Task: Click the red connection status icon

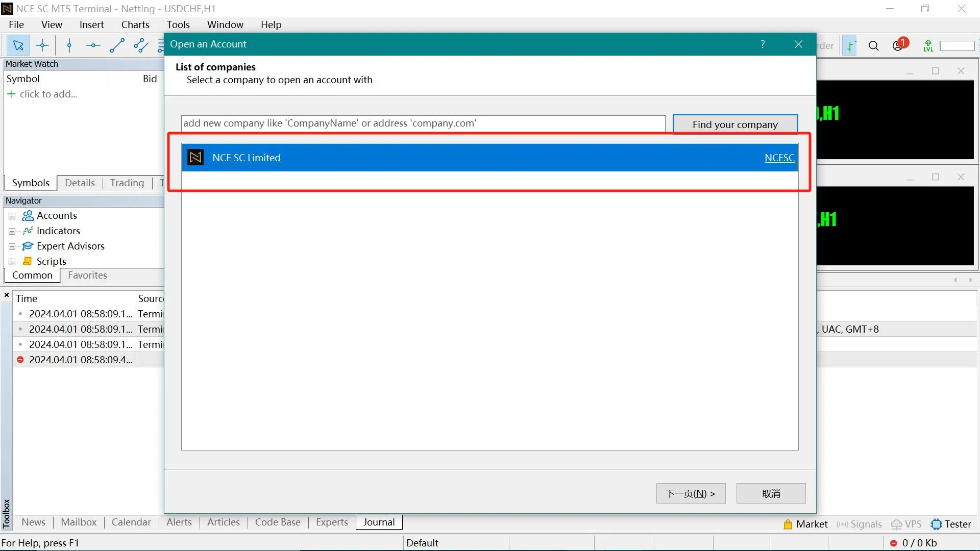Action: [x=894, y=543]
